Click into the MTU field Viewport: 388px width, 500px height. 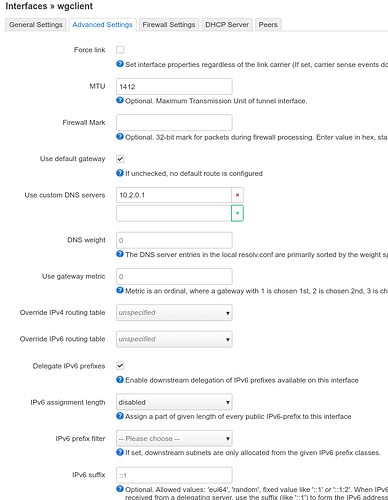click(174, 87)
